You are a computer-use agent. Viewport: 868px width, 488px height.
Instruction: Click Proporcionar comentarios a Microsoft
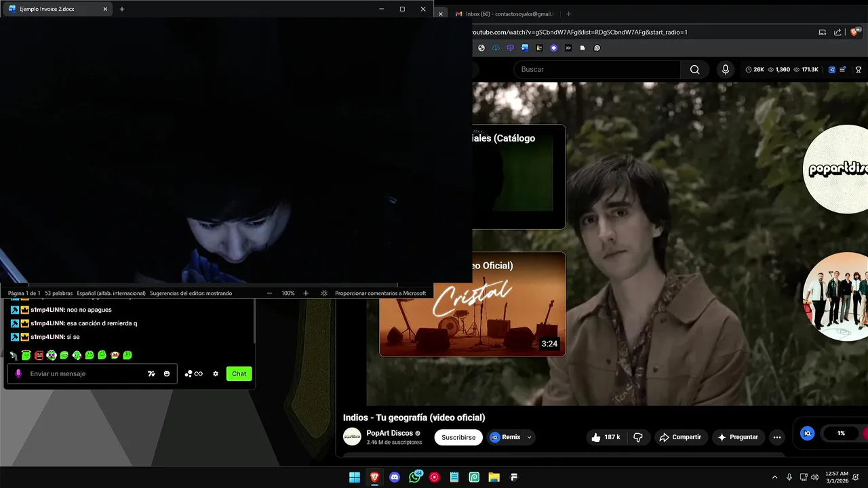pyautogui.click(x=380, y=293)
